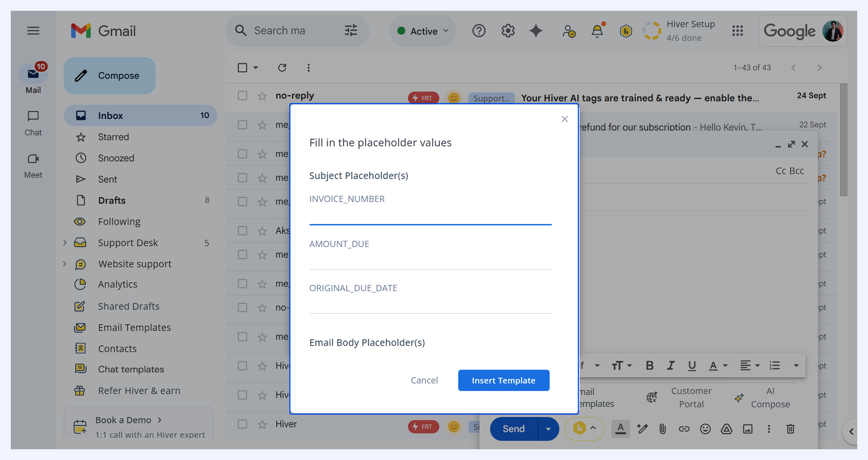Screen dimensions: 868x460
Task: Close the placeholder values dialog
Action: (565, 119)
